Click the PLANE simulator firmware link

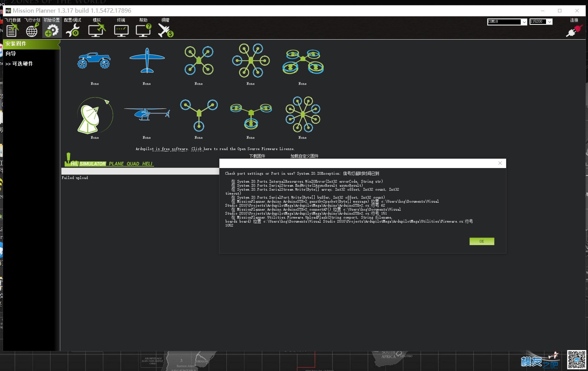(x=117, y=164)
